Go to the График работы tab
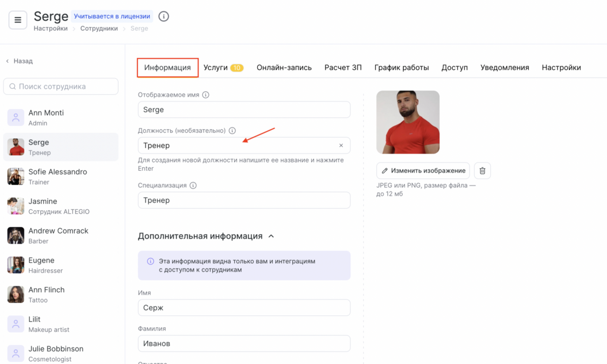607x364 pixels. (x=401, y=68)
